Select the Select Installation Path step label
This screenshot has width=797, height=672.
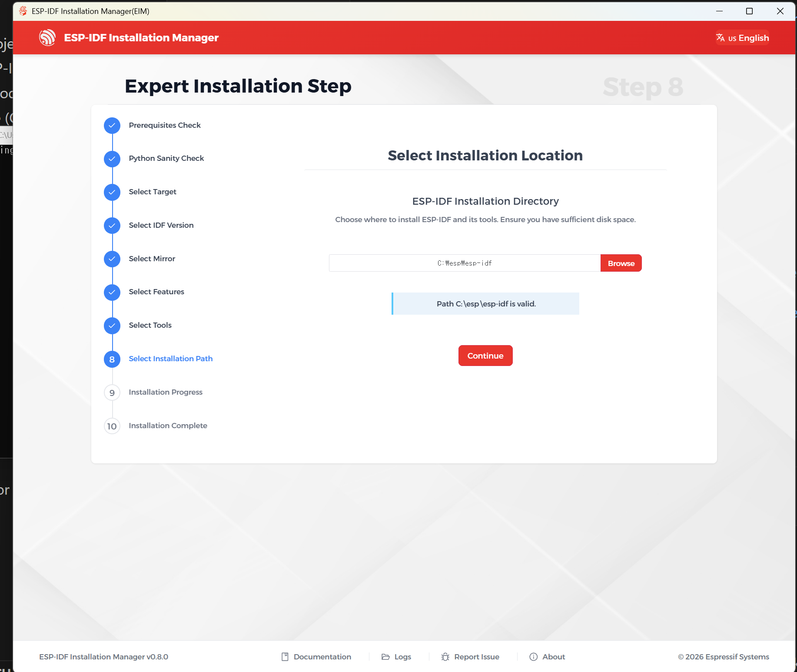171,359
